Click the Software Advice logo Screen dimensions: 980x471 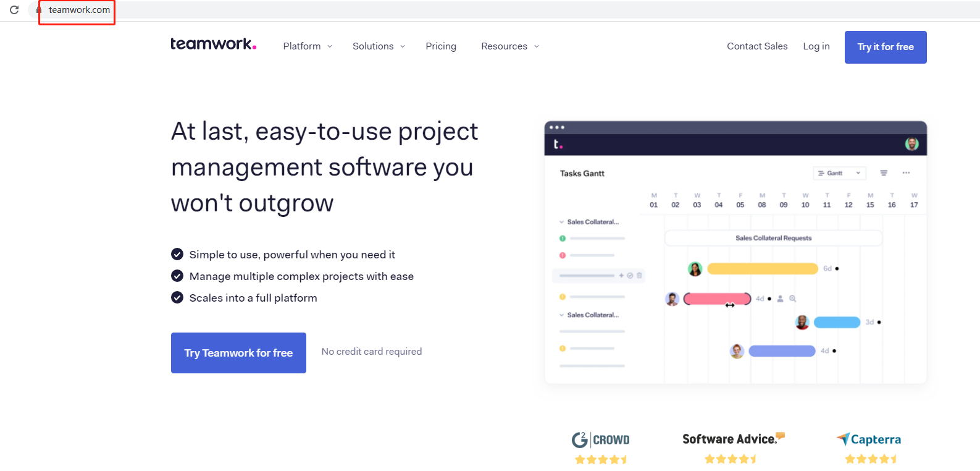tap(733, 439)
